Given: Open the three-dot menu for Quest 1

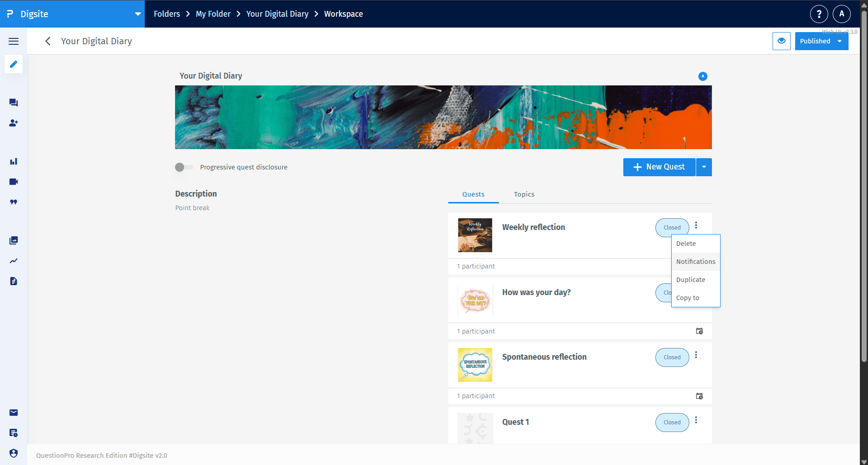Looking at the screenshot, I should click(x=696, y=420).
